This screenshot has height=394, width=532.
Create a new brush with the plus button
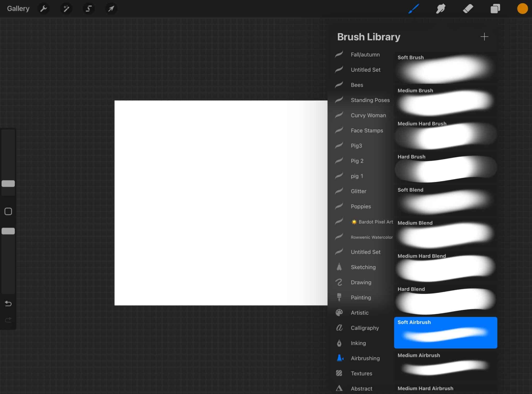point(484,37)
